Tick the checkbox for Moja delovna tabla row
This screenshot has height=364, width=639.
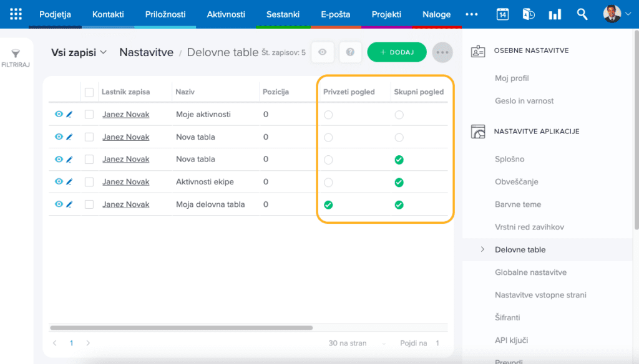pos(89,204)
